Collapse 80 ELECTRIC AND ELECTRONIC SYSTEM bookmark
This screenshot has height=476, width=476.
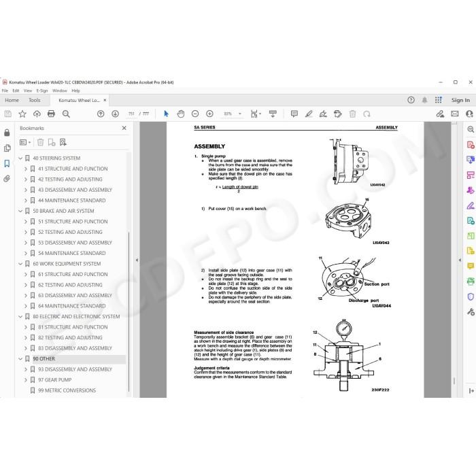coord(20,317)
